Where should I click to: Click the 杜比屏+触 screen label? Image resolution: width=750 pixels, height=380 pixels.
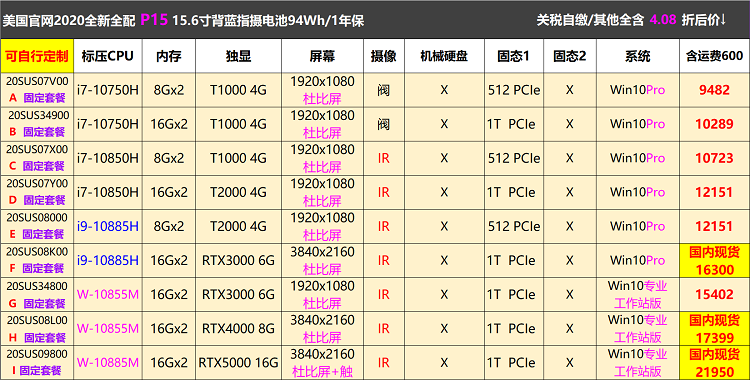[x=322, y=371]
